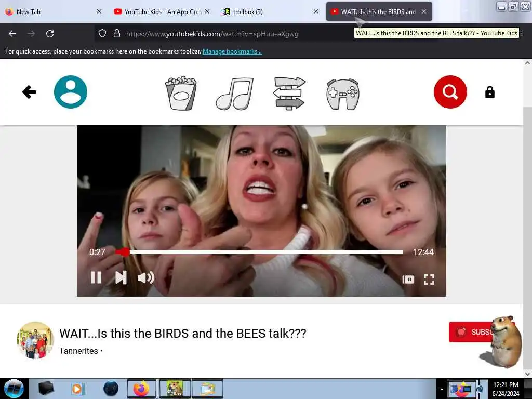Click the Tannerites channel name
The image size is (532, 399).
click(79, 351)
